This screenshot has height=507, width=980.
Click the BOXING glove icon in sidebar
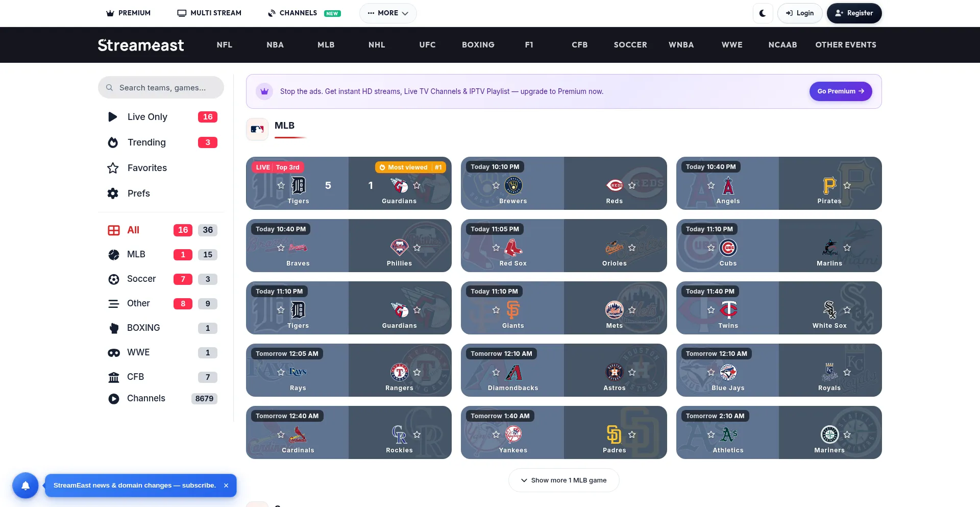point(114,328)
